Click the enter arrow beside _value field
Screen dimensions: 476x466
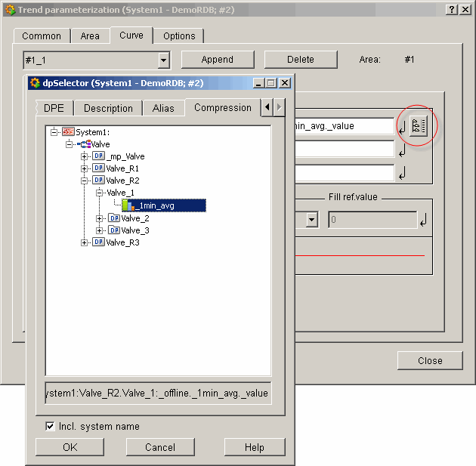pyautogui.click(x=402, y=128)
